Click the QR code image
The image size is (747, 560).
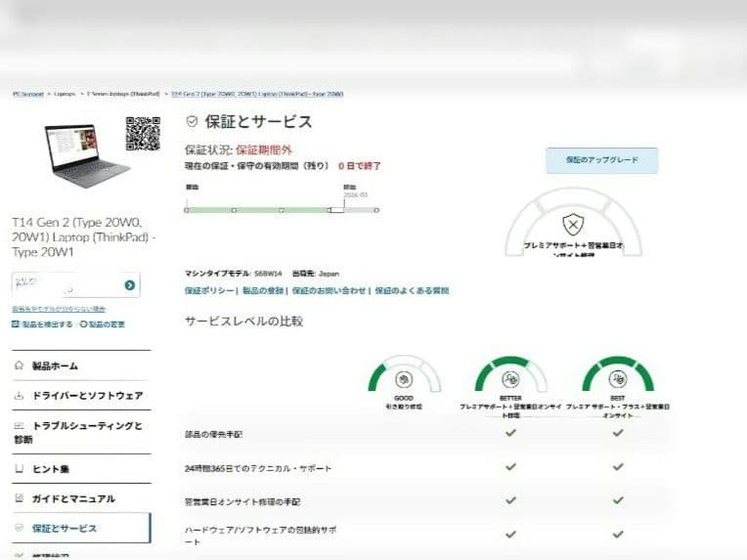[143, 133]
